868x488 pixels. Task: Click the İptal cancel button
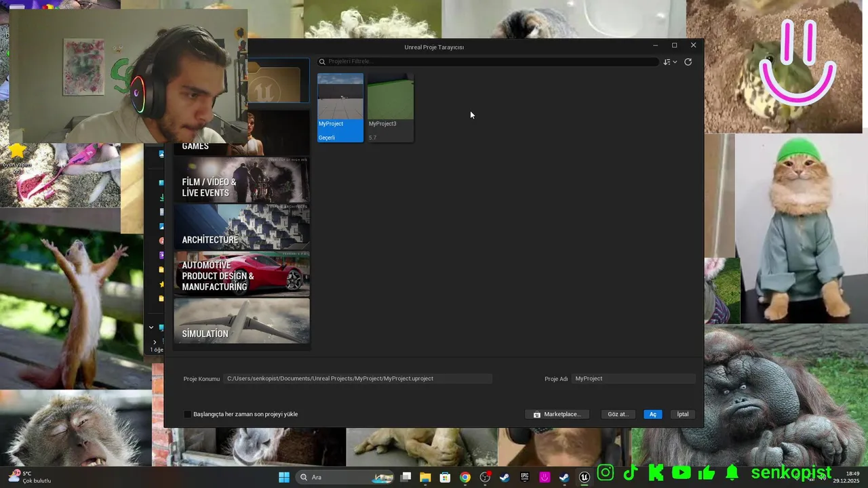tap(683, 414)
